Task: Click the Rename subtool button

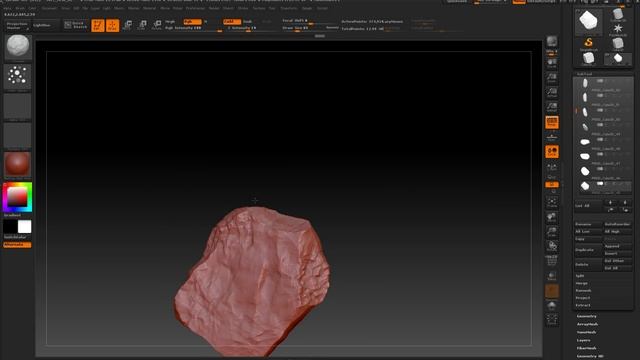Action: tap(588, 224)
